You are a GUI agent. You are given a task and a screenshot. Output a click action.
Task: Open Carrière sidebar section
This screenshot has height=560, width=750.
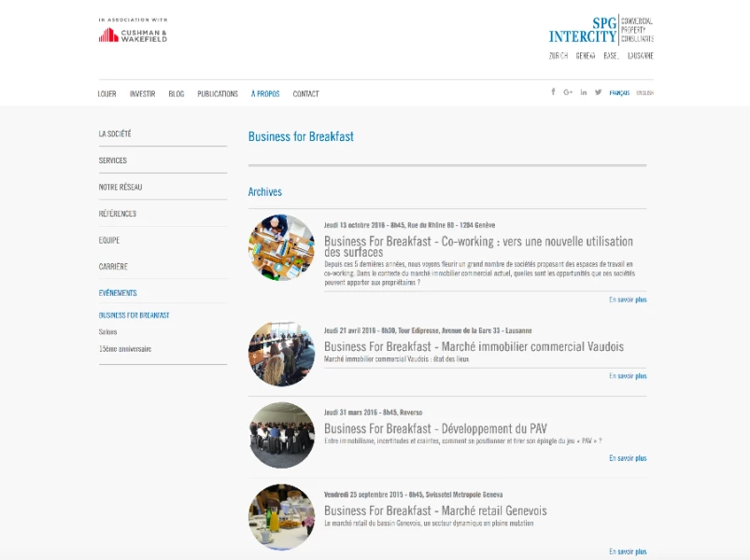click(x=113, y=267)
